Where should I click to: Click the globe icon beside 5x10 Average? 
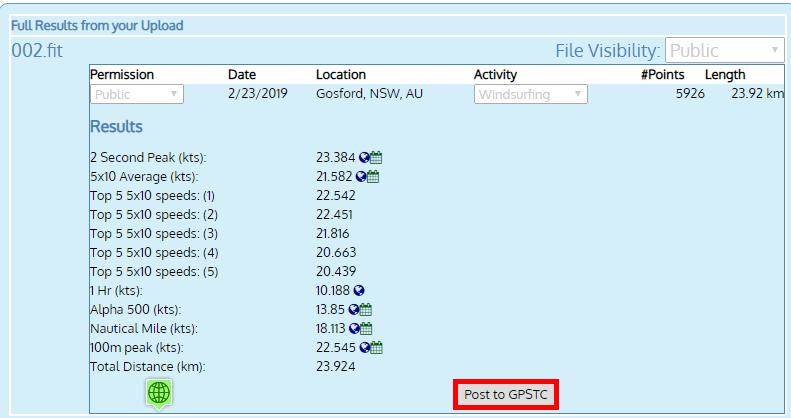click(x=362, y=177)
